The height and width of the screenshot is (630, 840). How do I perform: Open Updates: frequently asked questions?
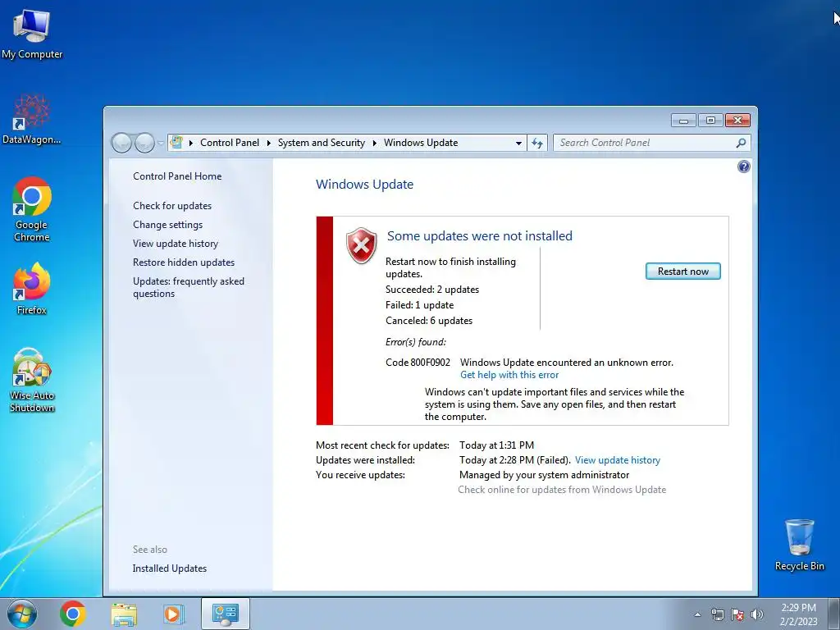pos(189,287)
